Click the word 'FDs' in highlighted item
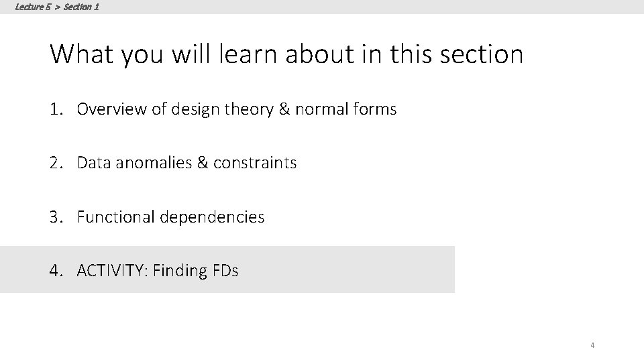The image size is (644, 362). [x=224, y=271]
